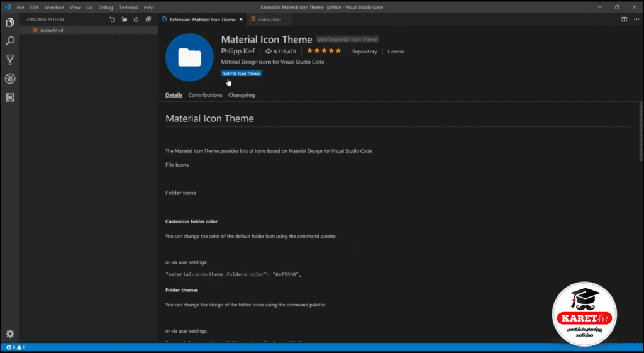Open the Explorer view in activity bar
The height and width of the screenshot is (353, 644).
tap(10, 23)
